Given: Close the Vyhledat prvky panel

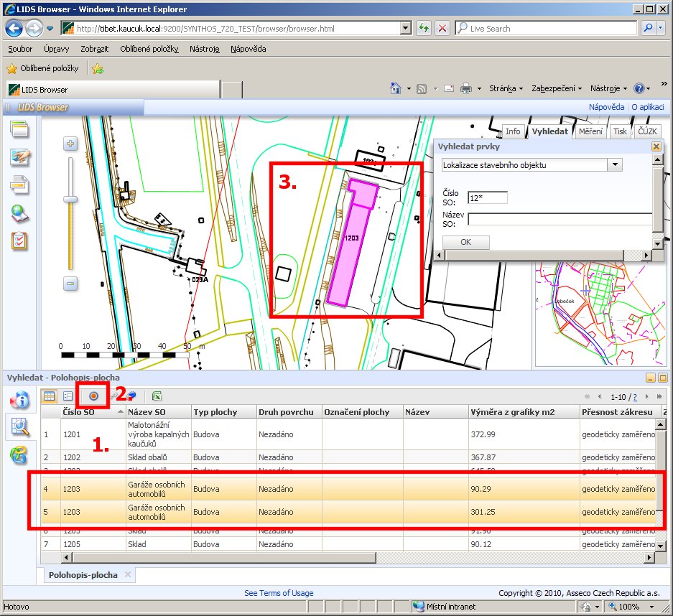Looking at the screenshot, I should 656,146.
